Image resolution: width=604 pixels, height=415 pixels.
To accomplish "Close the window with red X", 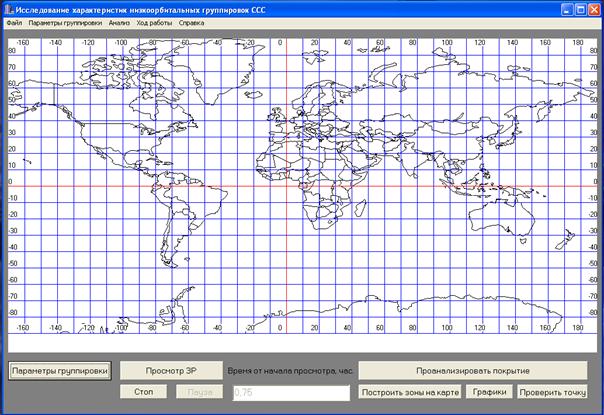I will click(592, 8).
